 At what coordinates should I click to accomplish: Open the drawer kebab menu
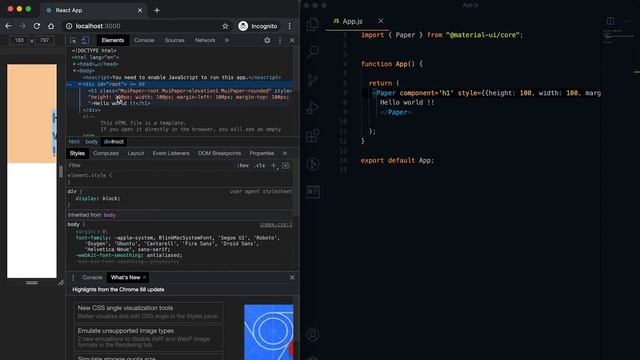coord(73,278)
